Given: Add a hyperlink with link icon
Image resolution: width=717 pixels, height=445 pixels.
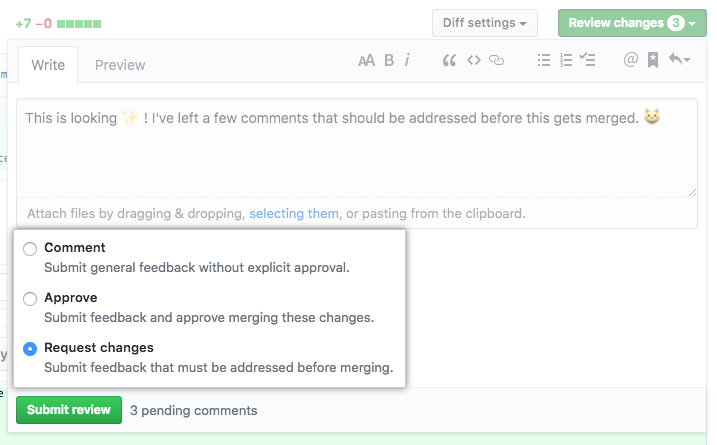Looking at the screenshot, I should [x=497, y=61].
